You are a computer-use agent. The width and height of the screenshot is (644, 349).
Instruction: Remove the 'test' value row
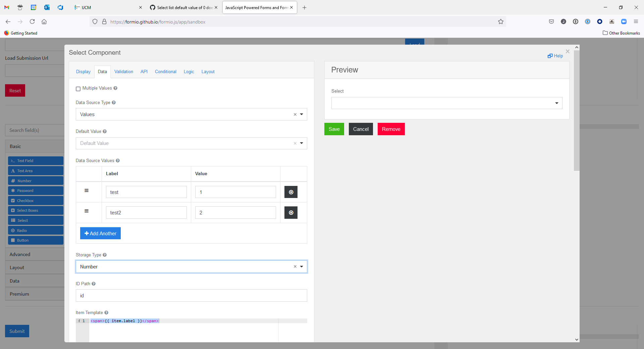coord(291,192)
